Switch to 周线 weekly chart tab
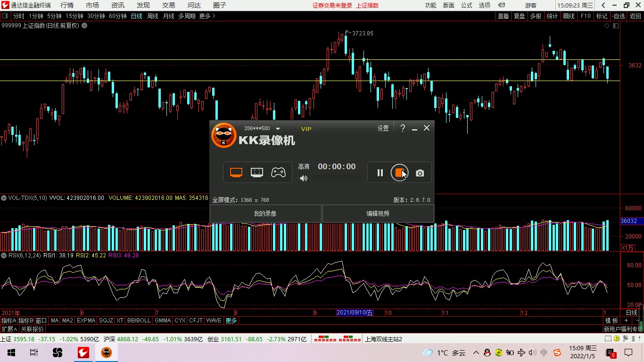 [153, 16]
